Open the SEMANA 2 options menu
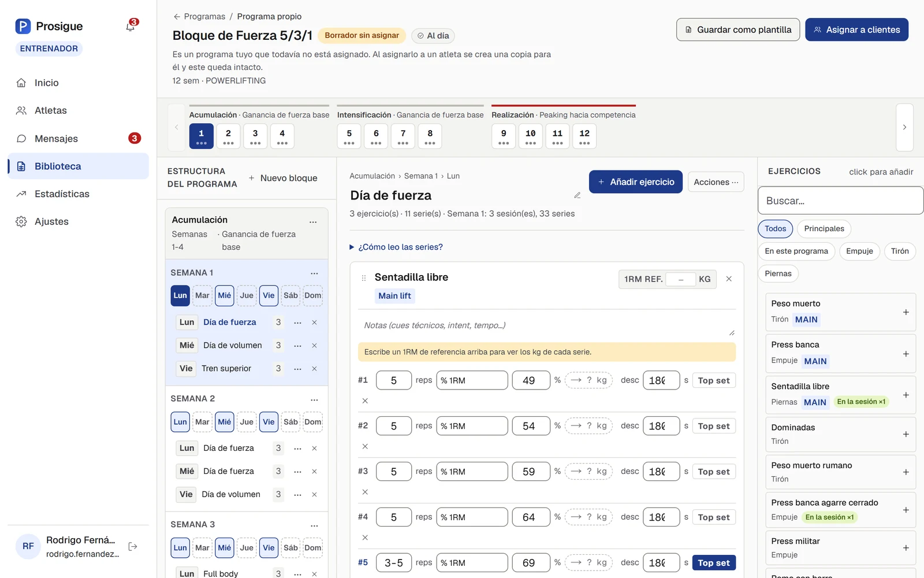 pyautogui.click(x=314, y=399)
